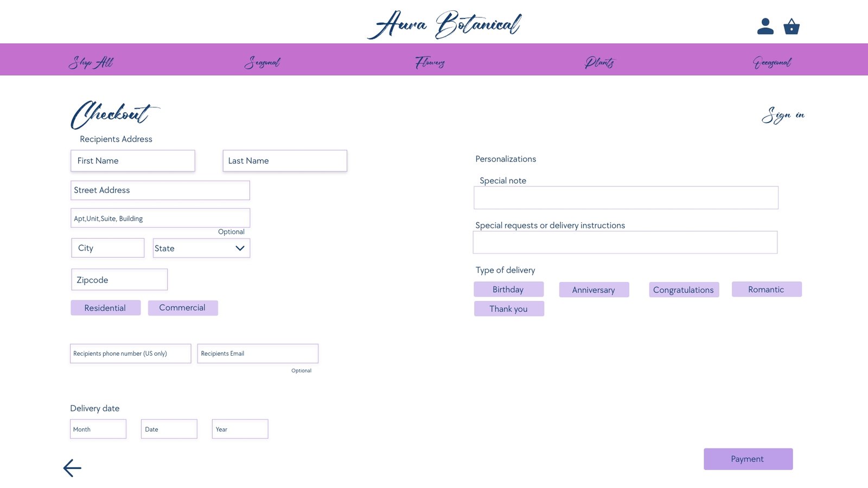Select the Month delivery date field
The image size is (868, 488).
click(98, 429)
